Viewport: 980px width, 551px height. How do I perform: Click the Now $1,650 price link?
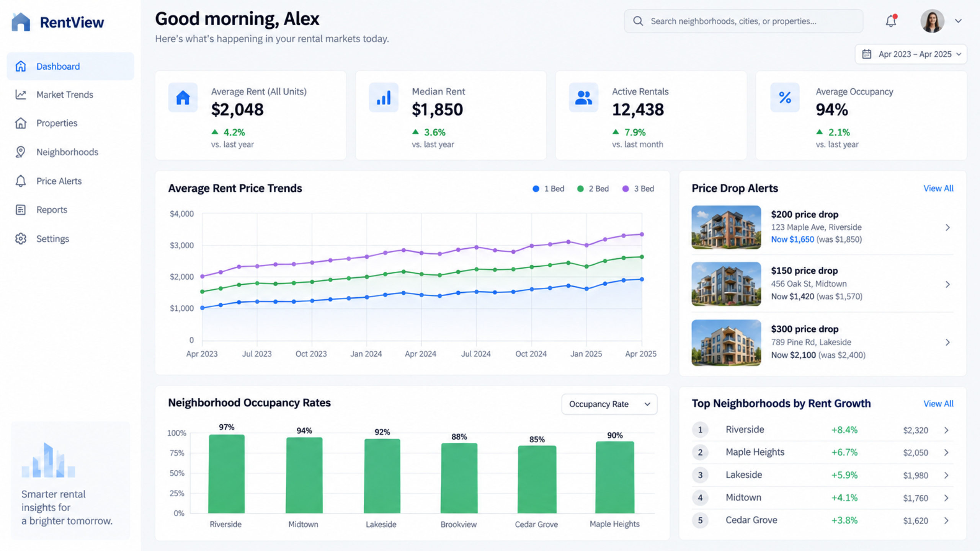(792, 240)
